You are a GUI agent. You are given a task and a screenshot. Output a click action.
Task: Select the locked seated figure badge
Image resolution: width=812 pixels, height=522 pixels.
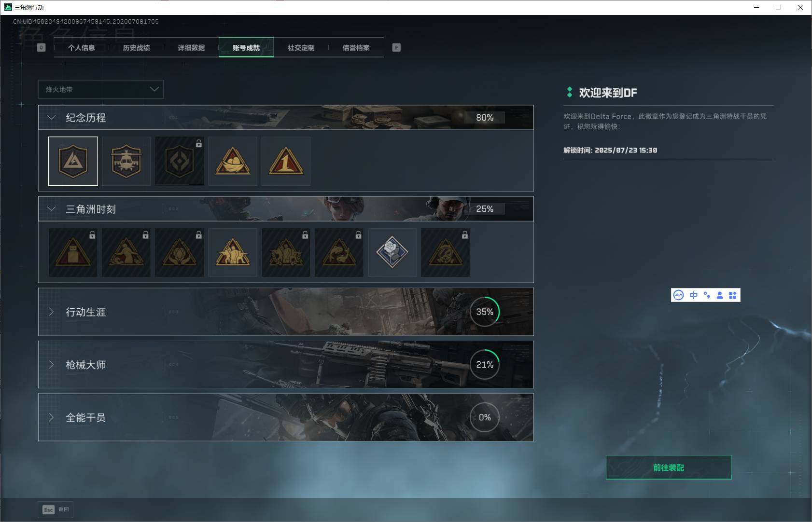(126, 253)
